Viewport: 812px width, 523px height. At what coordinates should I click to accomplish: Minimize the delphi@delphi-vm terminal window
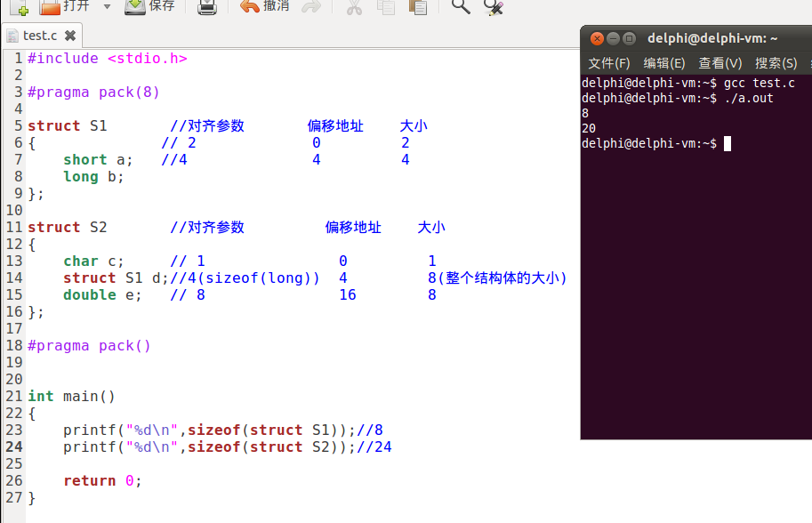pyautogui.click(x=613, y=38)
